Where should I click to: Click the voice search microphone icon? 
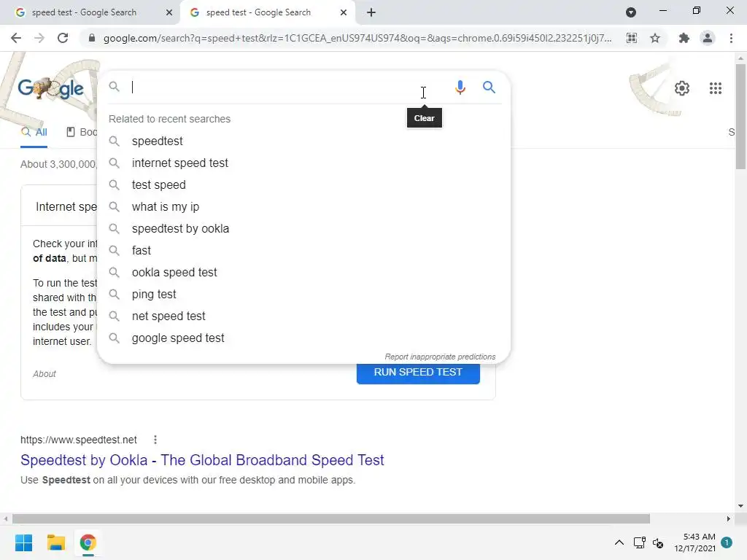460,87
